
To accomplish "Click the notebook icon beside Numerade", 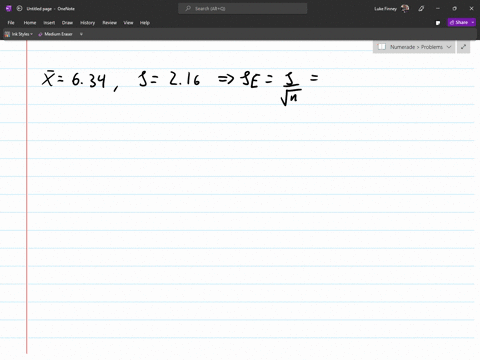I will click(382, 47).
